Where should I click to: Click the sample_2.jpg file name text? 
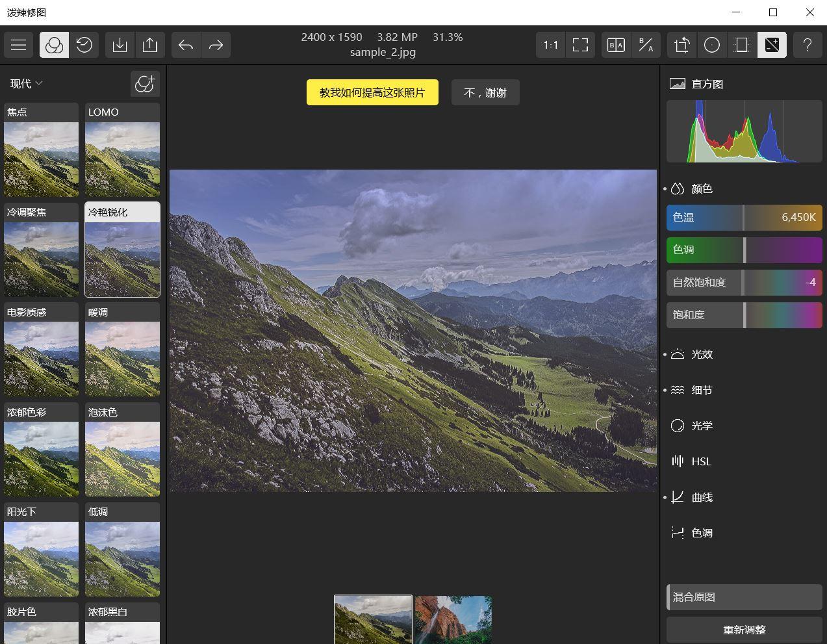coord(383,52)
